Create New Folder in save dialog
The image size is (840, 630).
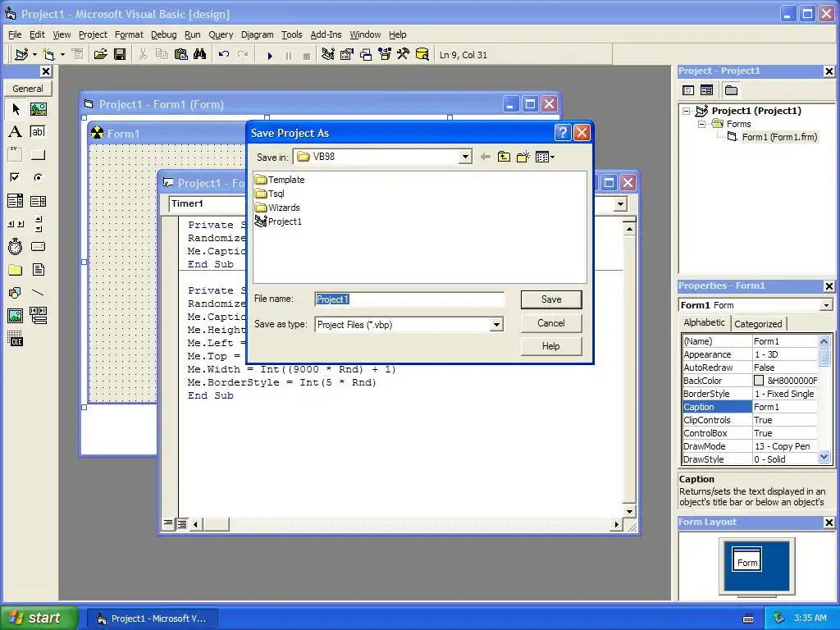coord(523,157)
